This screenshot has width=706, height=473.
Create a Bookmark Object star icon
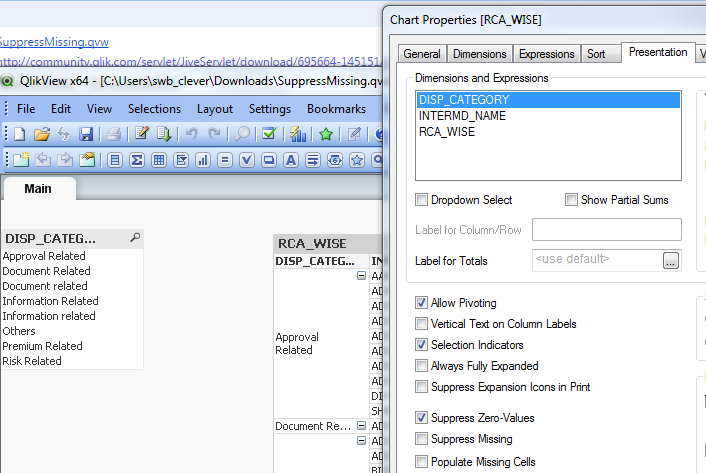(x=357, y=160)
